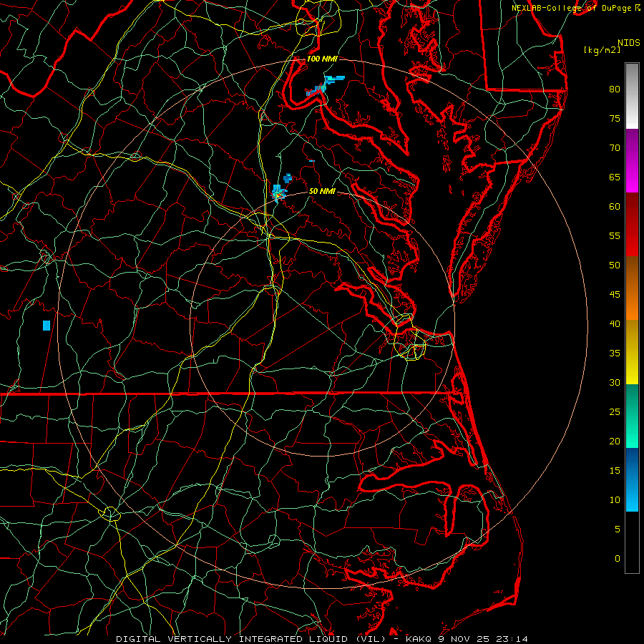Click the elongated echo below the 100 NMI label
644x644 pixels.
tap(324, 87)
